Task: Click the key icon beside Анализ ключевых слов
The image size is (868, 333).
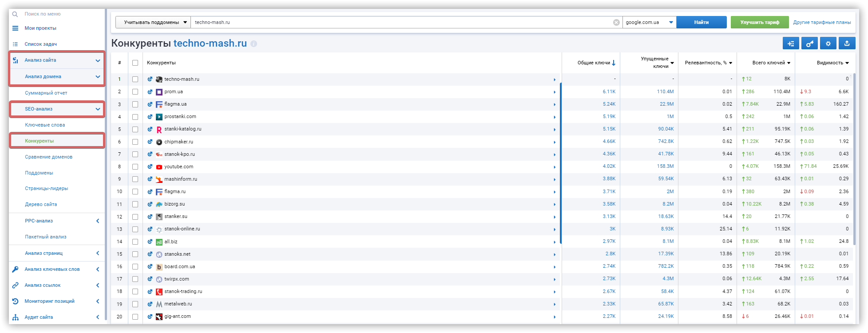Action: (x=15, y=269)
